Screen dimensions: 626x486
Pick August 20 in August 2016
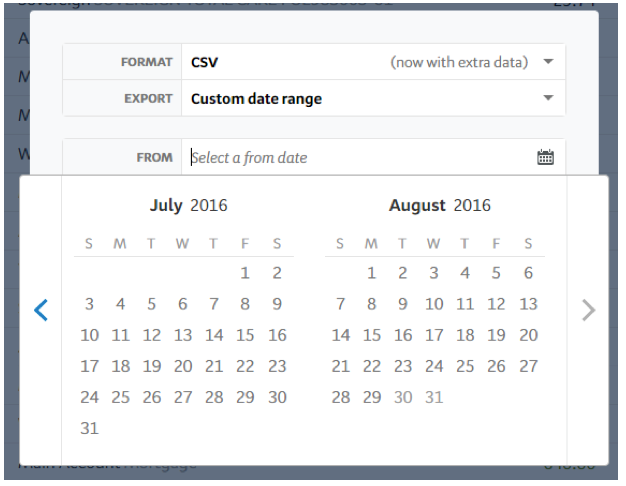click(528, 335)
